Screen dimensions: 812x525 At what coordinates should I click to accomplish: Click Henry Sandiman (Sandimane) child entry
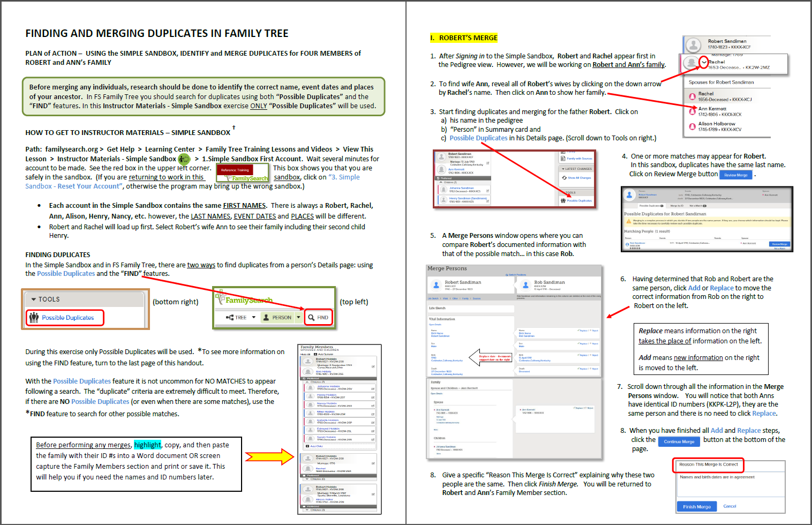(x=468, y=198)
